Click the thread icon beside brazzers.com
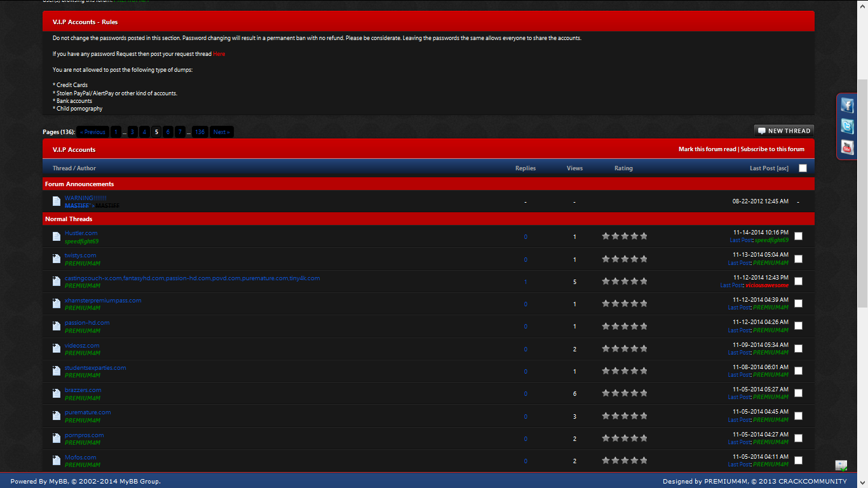 (x=57, y=393)
